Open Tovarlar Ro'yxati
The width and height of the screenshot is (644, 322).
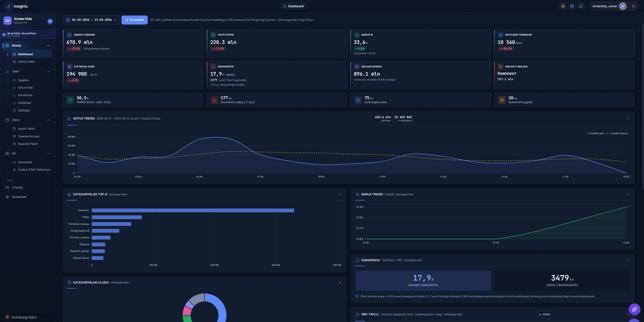tap(31, 136)
